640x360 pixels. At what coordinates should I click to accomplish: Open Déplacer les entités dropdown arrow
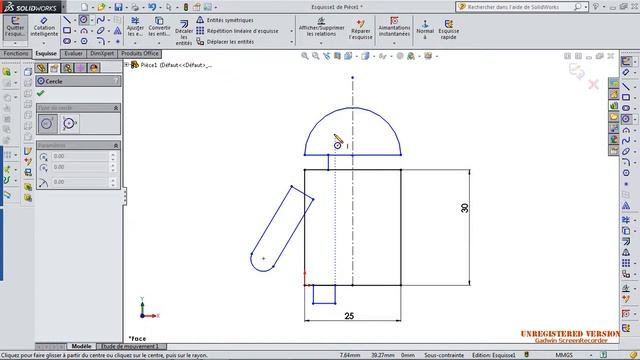[291, 42]
